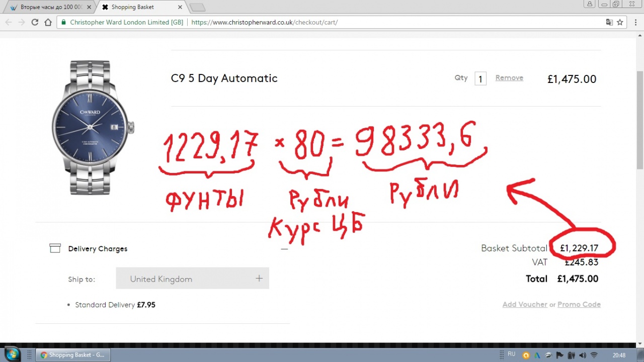The height and width of the screenshot is (362, 644).
Task: Click the Delivery Charges box icon
Action: (55, 248)
